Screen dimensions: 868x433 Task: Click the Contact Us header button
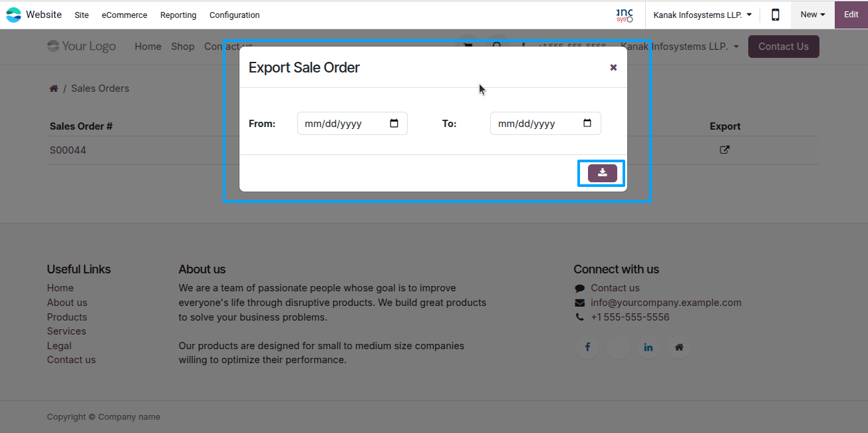784,46
